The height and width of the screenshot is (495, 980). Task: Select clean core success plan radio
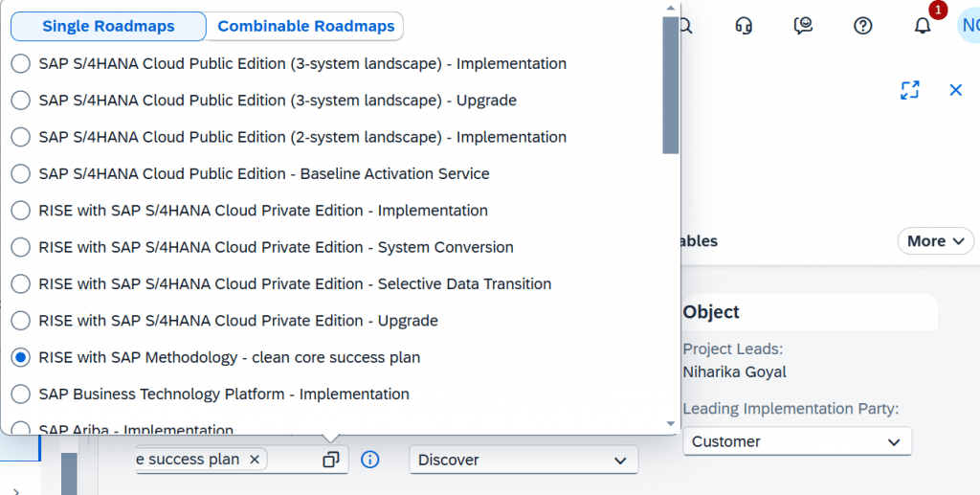tap(21, 357)
